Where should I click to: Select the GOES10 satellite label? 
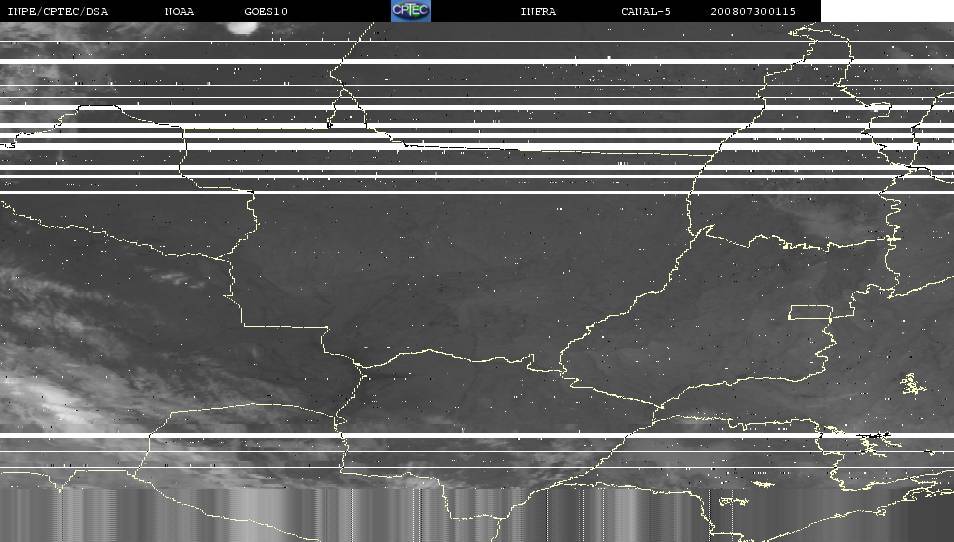point(266,12)
